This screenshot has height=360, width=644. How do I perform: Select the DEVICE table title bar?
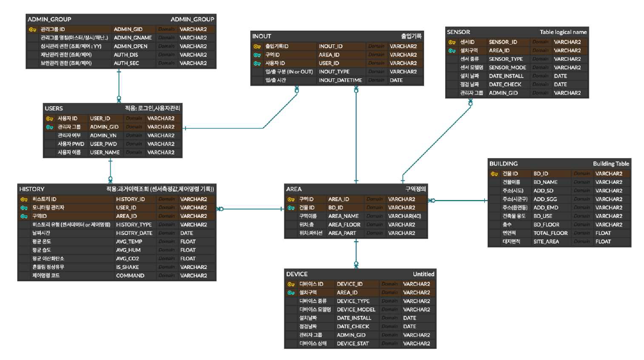(360, 274)
